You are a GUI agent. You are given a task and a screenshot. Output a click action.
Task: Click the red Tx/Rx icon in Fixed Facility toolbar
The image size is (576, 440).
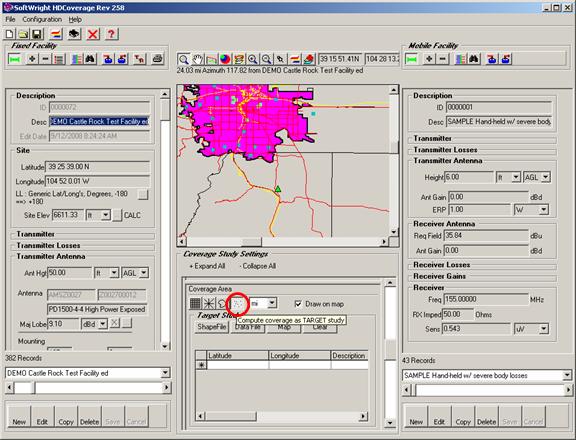tap(139, 59)
